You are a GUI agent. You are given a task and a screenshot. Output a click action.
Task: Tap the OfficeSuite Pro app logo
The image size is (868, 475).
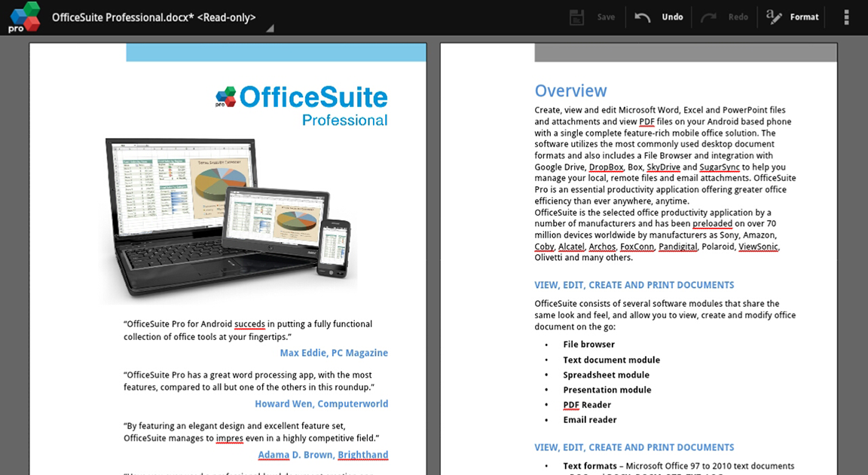(x=24, y=17)
